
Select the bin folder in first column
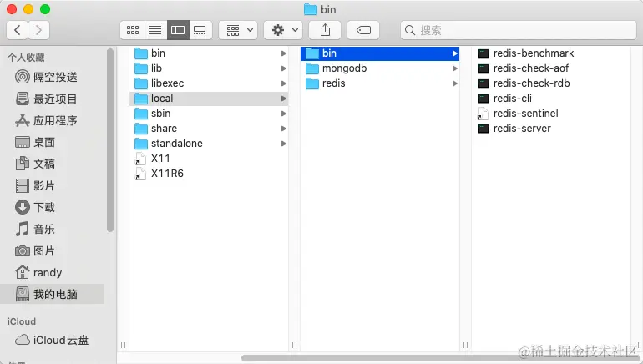(x=209, y=53)
